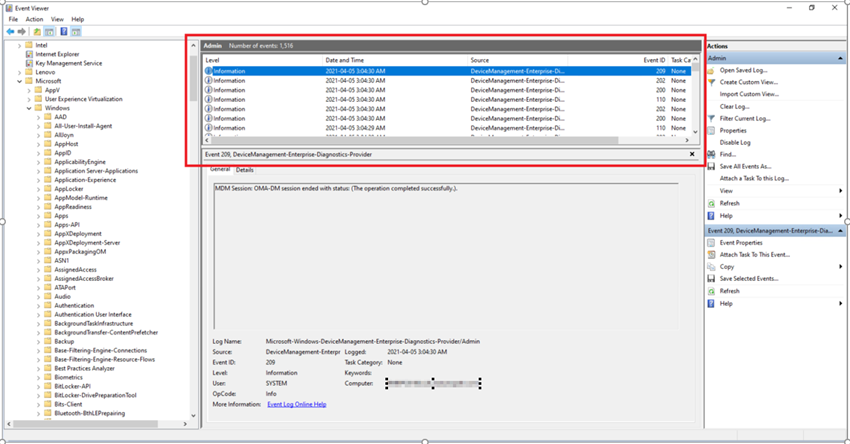Expand the User Experience Virtualization node
Image resolution: width=850 pixels, height=444 pixels.
coord(29,99)
